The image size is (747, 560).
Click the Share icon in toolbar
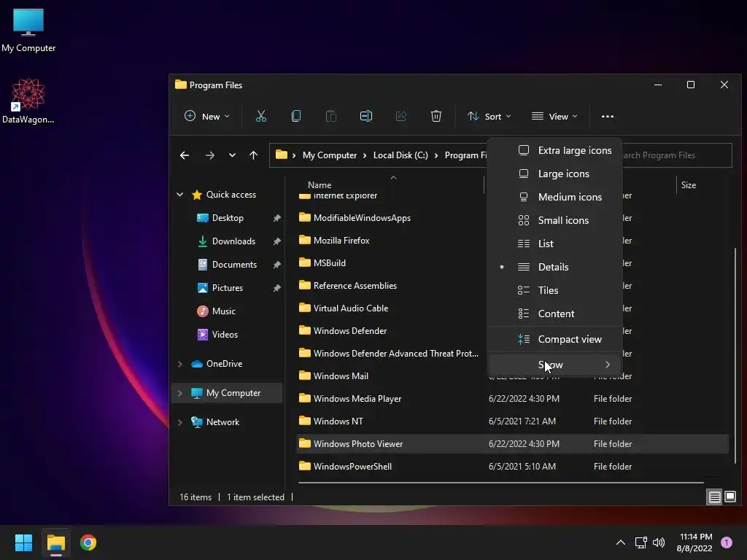pyautogui.click(x=401, y=116)
